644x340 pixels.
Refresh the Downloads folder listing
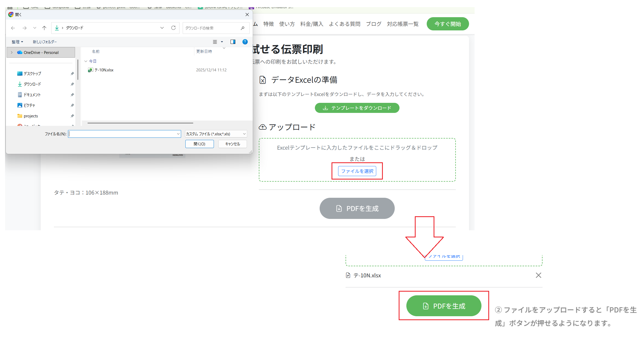(173, 28)
